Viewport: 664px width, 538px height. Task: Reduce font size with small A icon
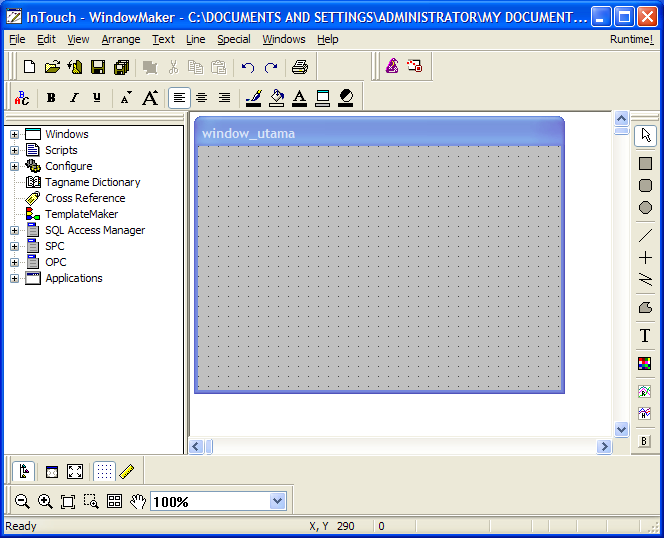click(125, 98)
